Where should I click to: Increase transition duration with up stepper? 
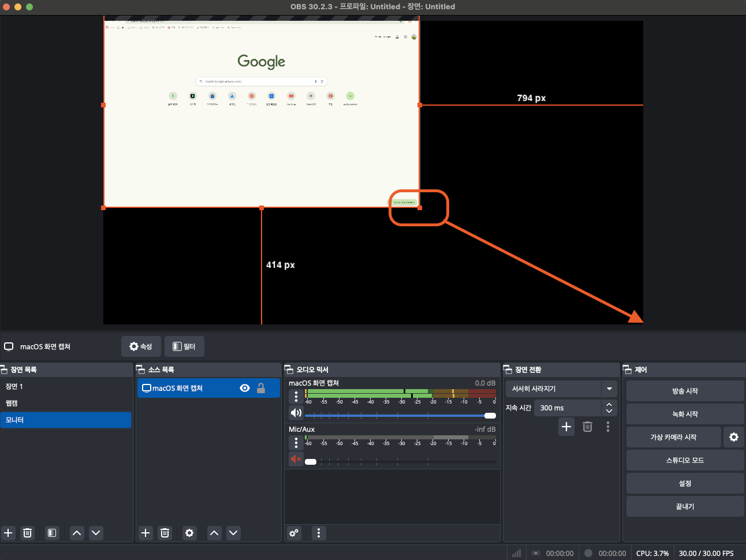609,404
